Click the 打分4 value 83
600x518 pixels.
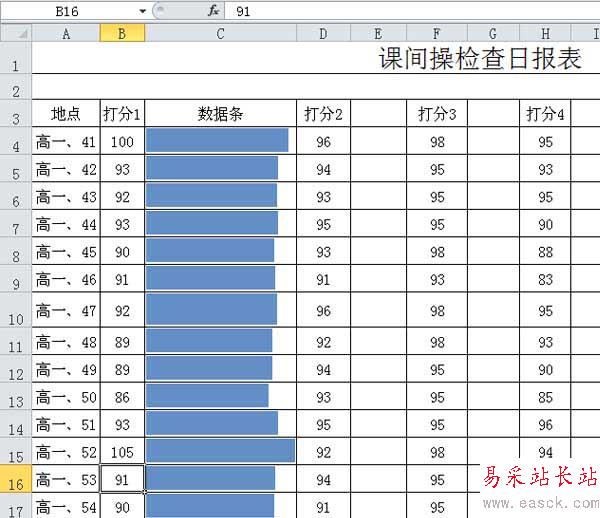point(545,279)
